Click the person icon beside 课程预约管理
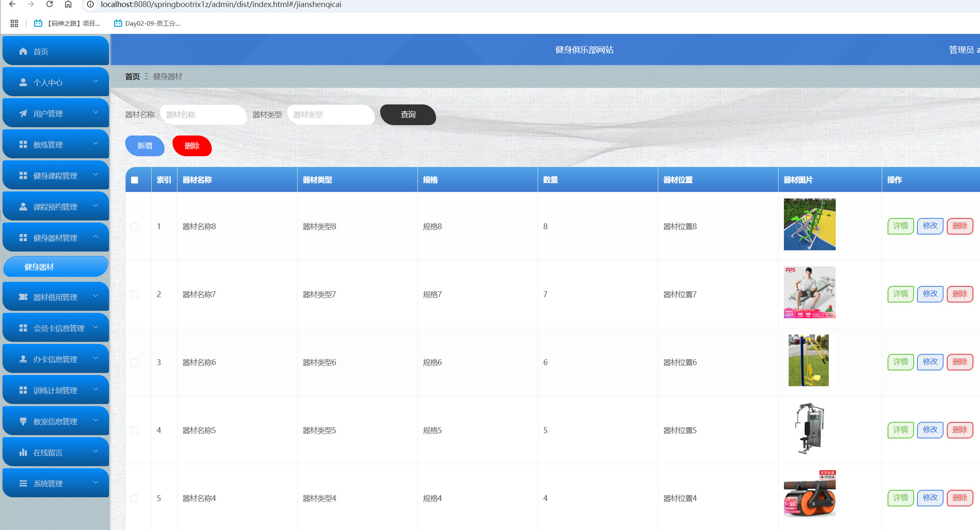Image resolution: width=980 pixels, height=530 pixels. tap(23, 207)
